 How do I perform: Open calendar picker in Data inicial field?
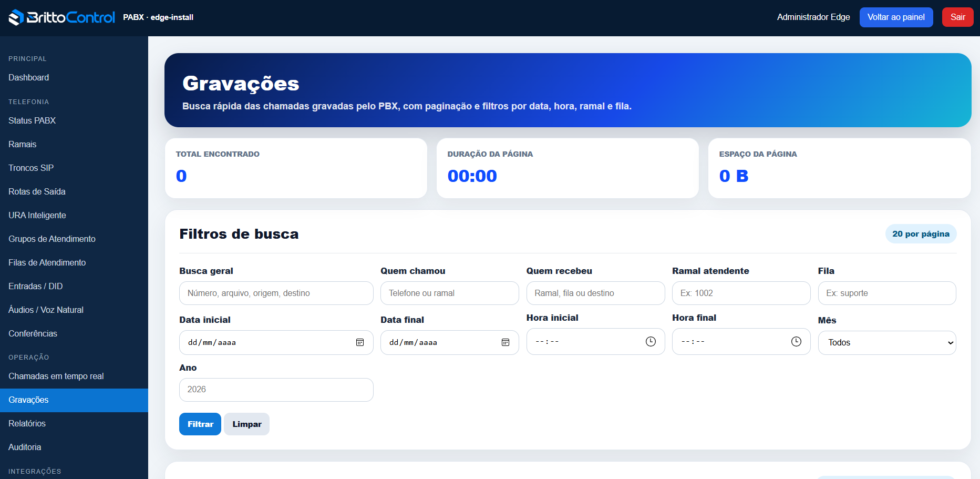tap(360, 342)
